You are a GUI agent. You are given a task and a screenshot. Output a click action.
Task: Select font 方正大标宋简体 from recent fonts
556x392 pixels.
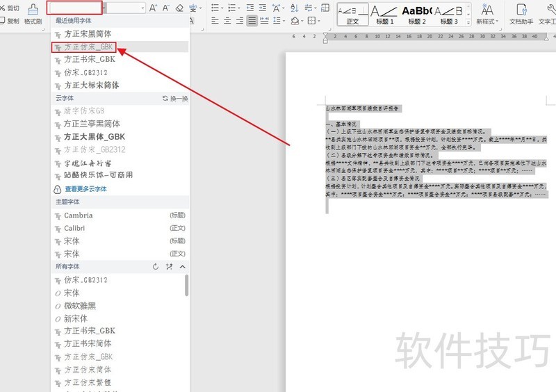click(x=120, y=85)
